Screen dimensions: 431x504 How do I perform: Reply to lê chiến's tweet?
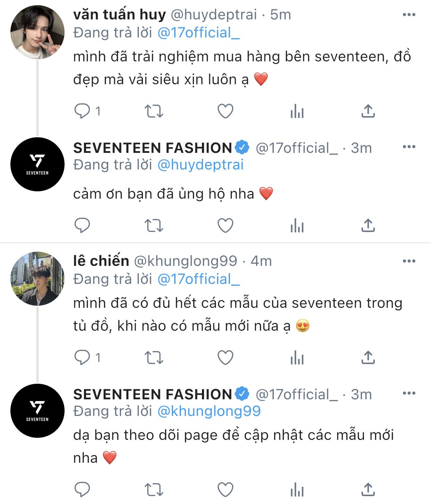[82, 357]
